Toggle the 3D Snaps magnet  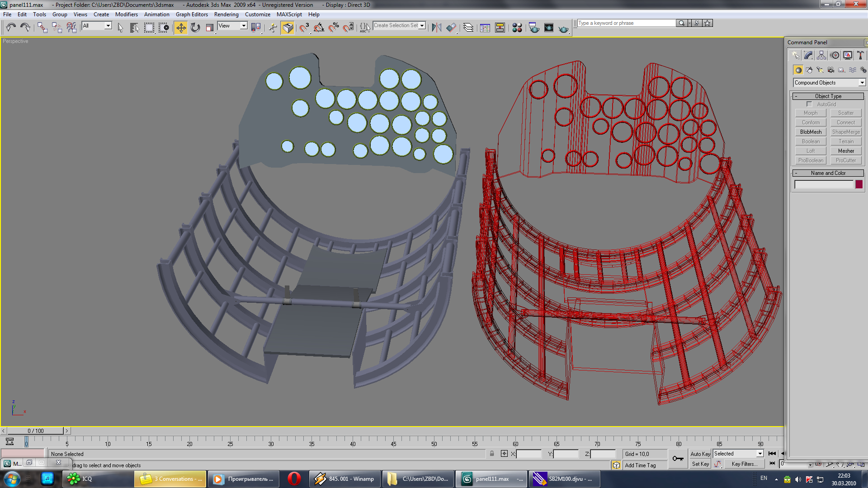pos(304,28)
